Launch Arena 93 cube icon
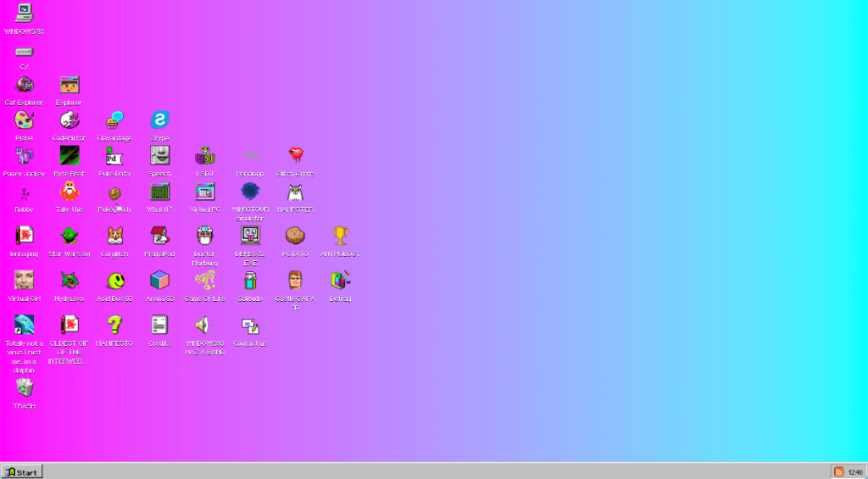The image size is (868, 479). point(159,281)
